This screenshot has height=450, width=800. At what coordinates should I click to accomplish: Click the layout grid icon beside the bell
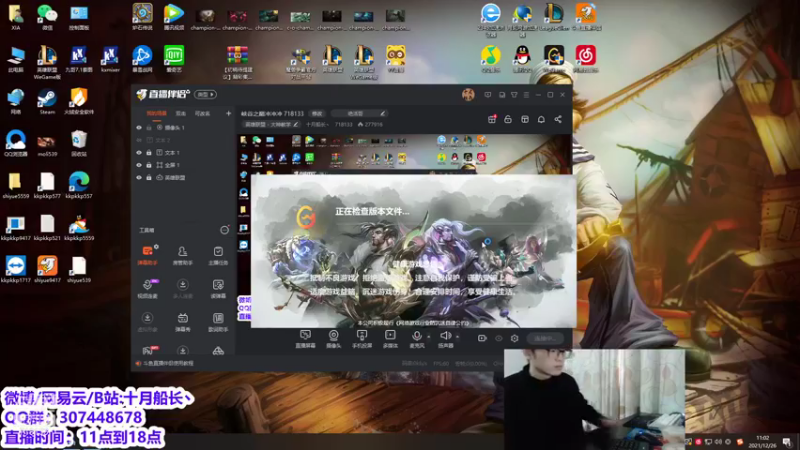pos(524,119)
